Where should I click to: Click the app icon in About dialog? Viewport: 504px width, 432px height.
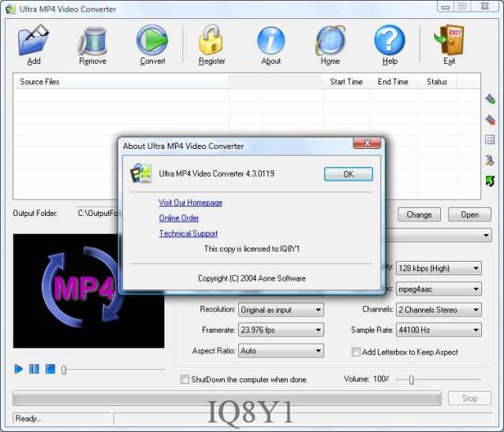140,173
